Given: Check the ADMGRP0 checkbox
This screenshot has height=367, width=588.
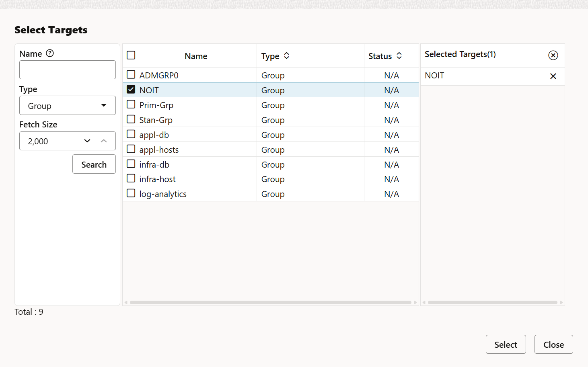Looking at the screenshot, I should [131, 74].
